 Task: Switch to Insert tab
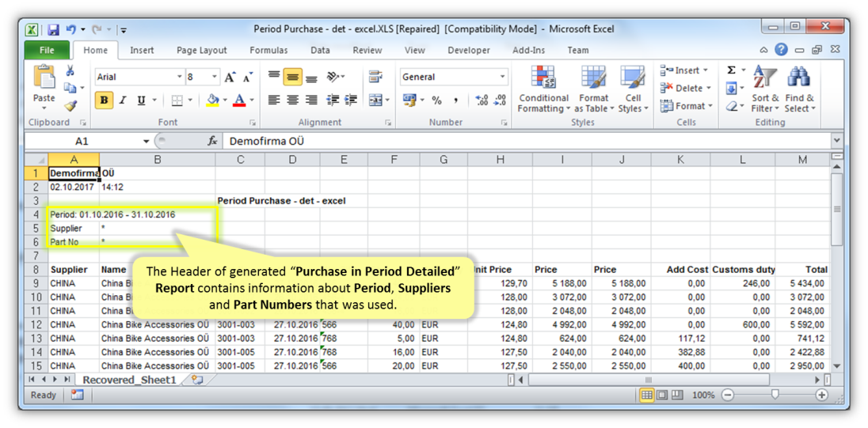point(143,50)
